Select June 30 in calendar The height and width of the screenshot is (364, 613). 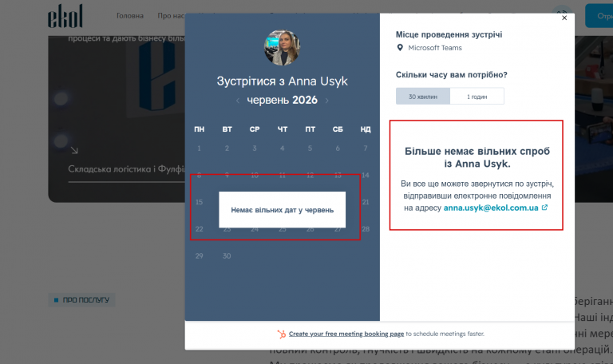tap(227, 256)
